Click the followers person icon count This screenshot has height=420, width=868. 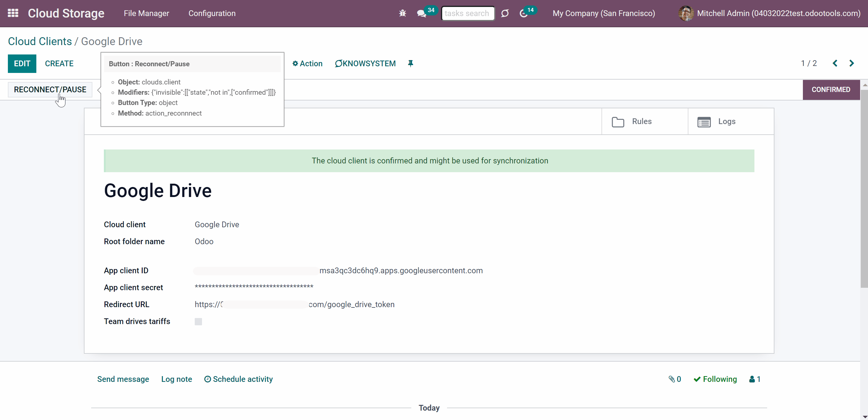754,379
